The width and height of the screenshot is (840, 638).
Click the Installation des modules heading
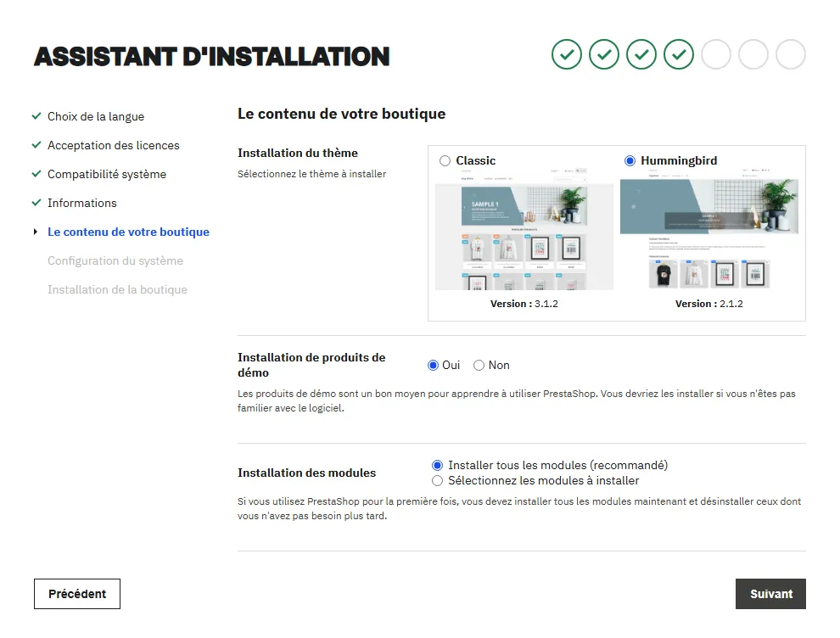307,473
